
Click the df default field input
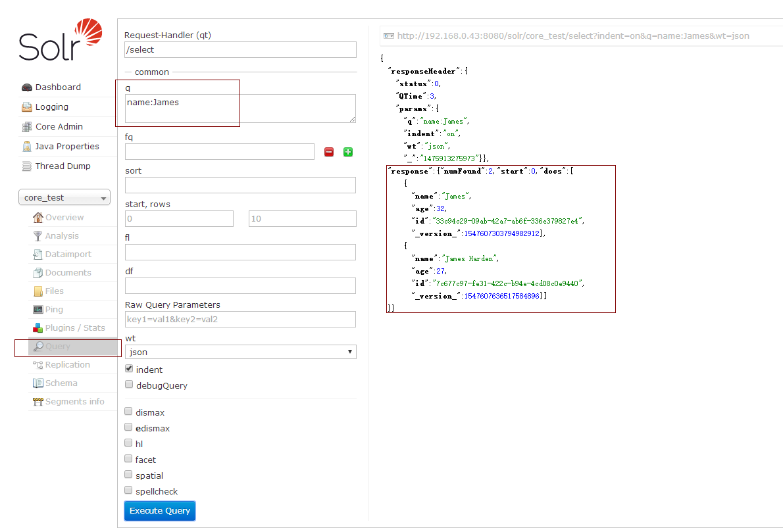241,286
